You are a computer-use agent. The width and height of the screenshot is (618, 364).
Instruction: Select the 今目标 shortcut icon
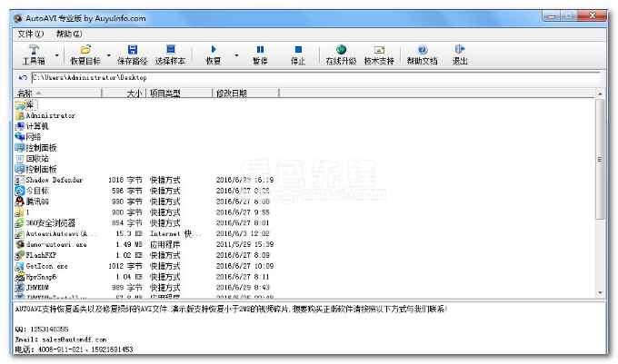[x=20, y=191]
